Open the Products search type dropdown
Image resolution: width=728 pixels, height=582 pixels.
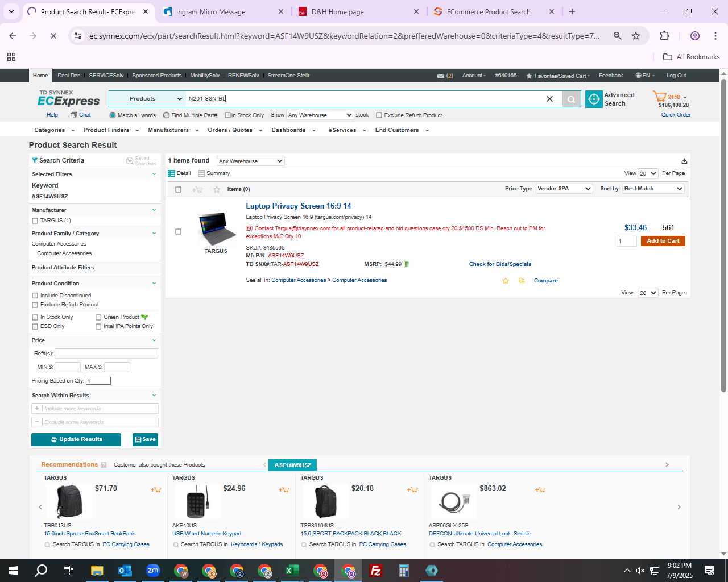[x=147, y=99]
